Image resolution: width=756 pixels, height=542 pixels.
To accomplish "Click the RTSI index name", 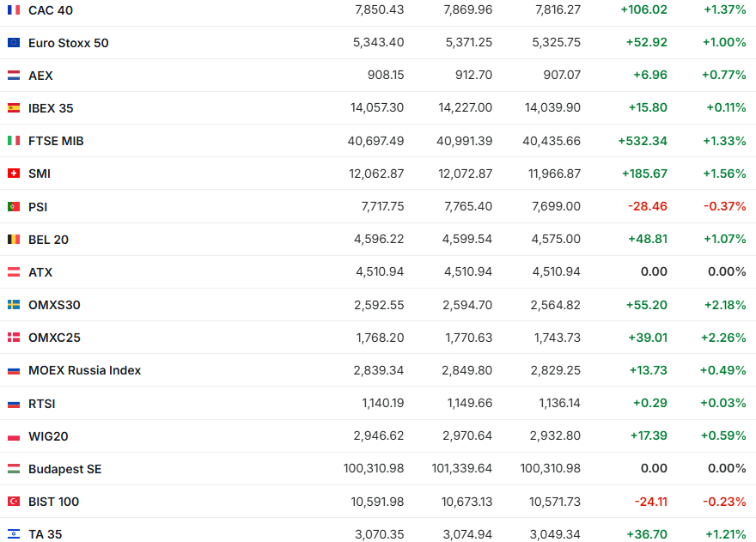I will [x=42, y=404].
